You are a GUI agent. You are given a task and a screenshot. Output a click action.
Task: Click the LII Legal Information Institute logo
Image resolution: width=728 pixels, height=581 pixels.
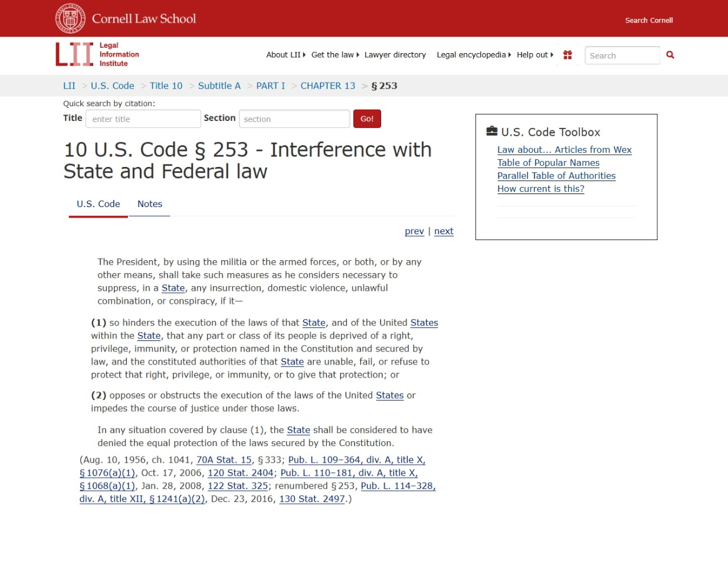[97, 54]
